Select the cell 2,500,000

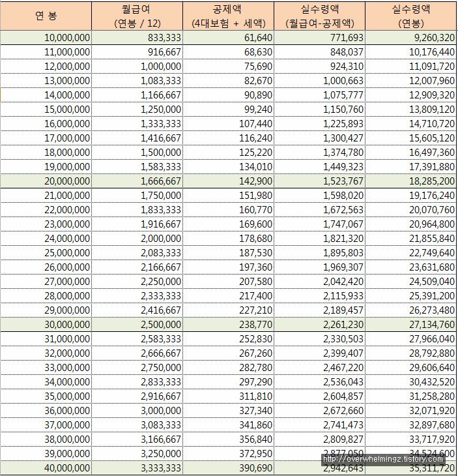click(x=137, y=324)
